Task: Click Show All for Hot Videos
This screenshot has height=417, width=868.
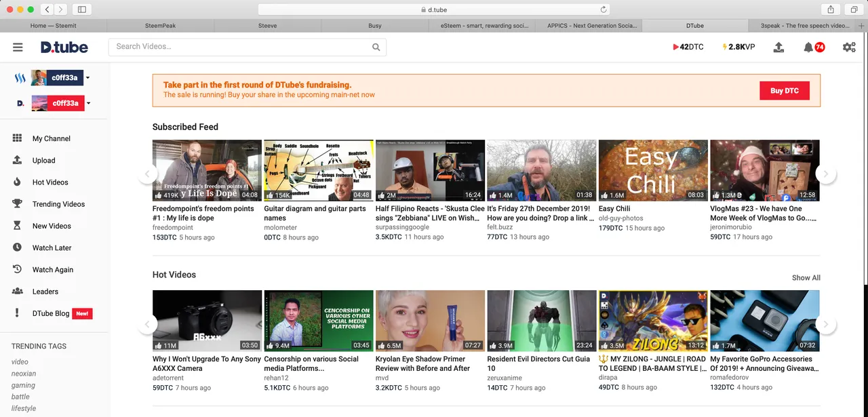Action: click(x=806, y=278)
